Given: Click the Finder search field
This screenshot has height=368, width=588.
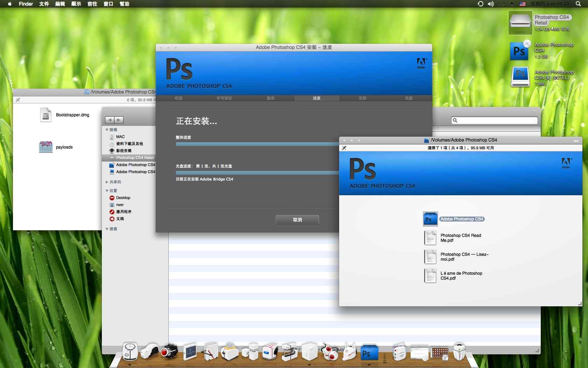Looking at the screenshot, I should pos(494,120).
